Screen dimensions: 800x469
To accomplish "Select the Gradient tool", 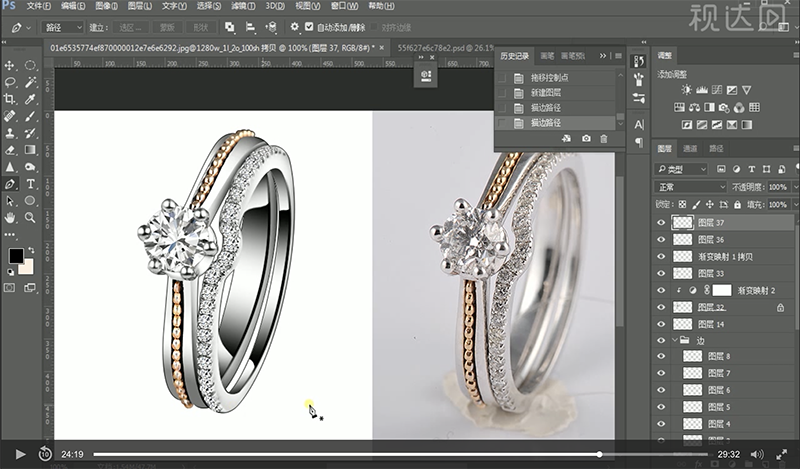I will pos(30,150).
